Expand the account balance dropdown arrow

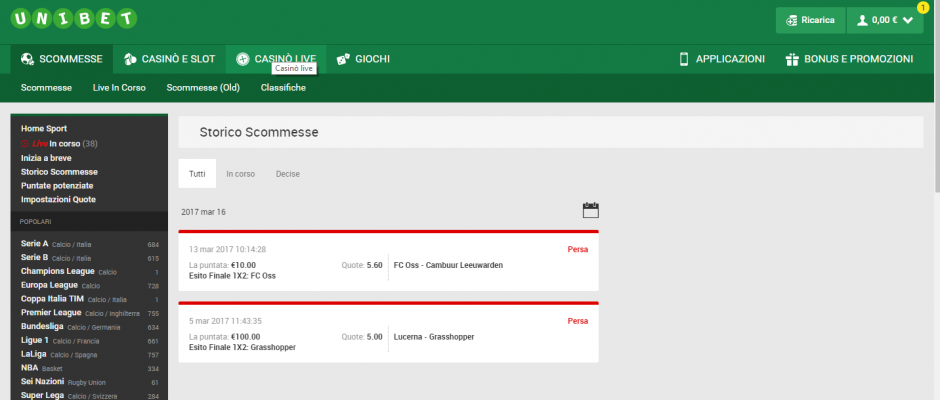tap(908, 20)
